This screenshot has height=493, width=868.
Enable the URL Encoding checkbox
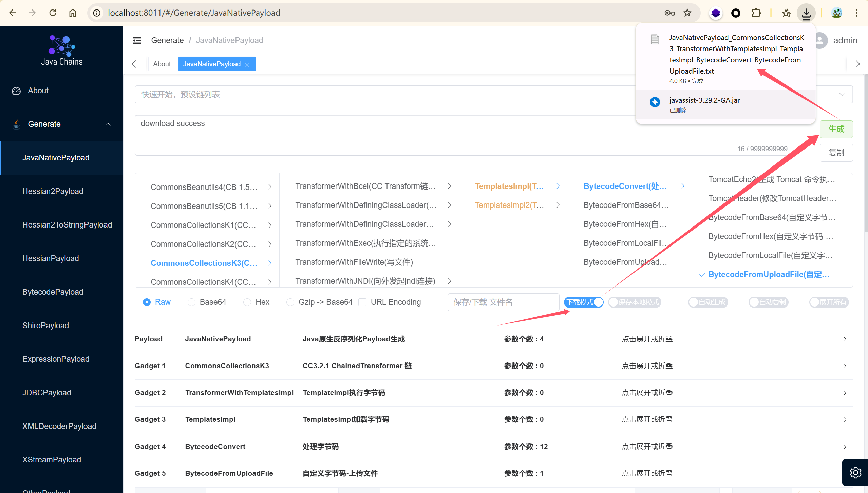point(362,302)
